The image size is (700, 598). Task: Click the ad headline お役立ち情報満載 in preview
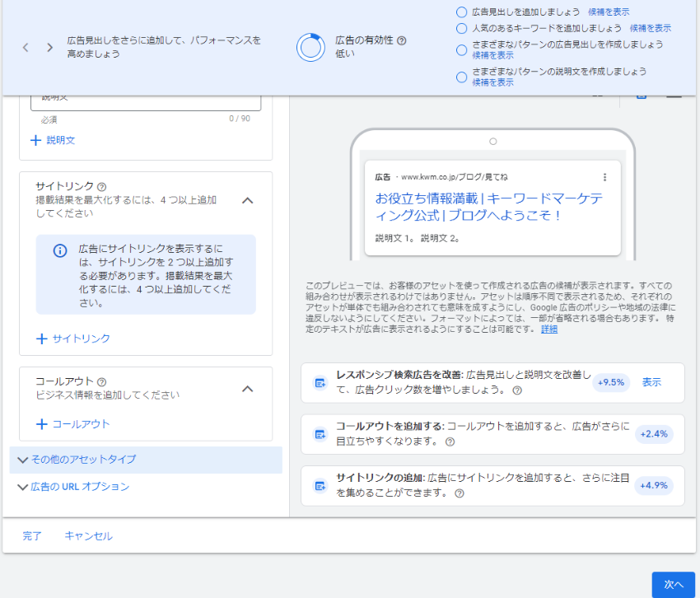click(x=489, y=207)
